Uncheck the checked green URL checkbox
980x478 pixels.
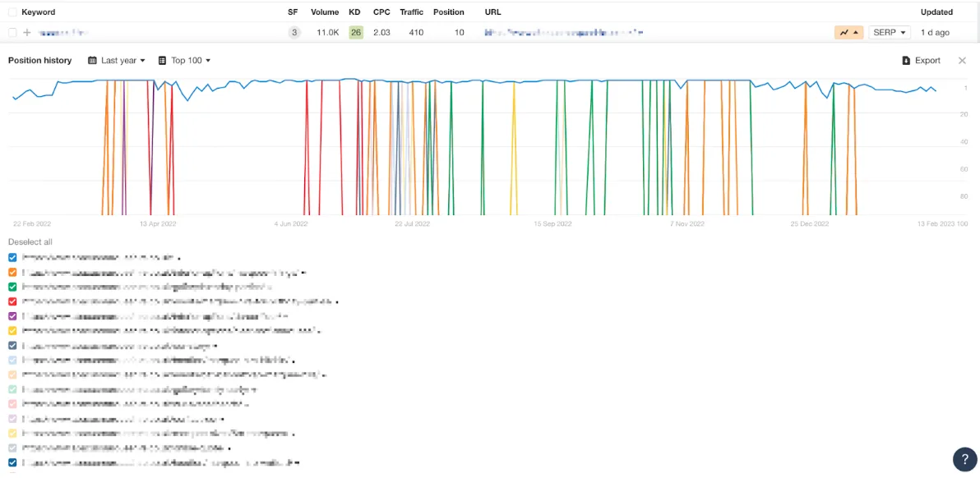pos(12,287)
